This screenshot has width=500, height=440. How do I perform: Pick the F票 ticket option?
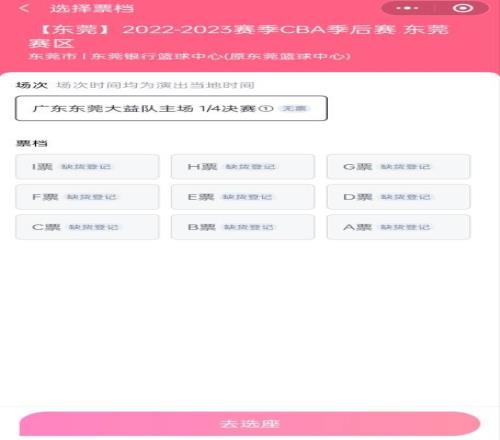coord(87,197)
